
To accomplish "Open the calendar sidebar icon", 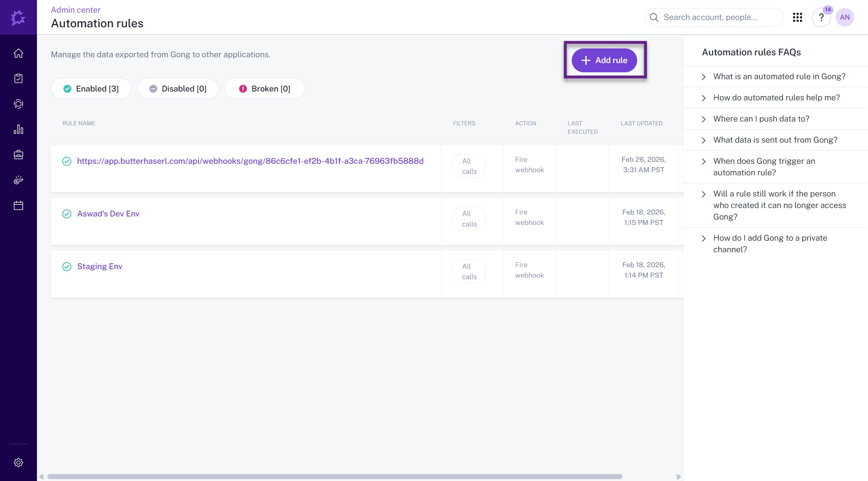I will click(x=18, y=205).
